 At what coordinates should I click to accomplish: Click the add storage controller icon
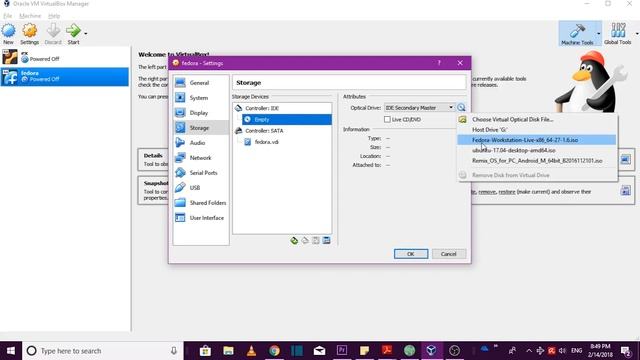point(294,240)
